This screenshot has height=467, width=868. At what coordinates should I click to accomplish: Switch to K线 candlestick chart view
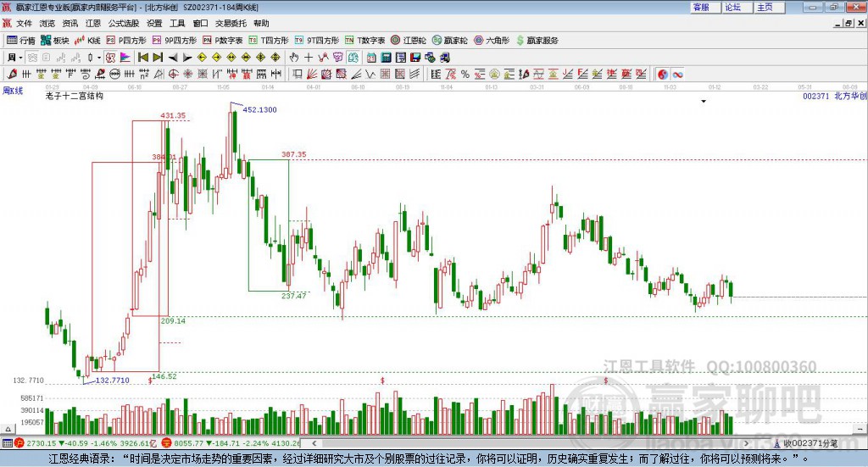point(87,41)
